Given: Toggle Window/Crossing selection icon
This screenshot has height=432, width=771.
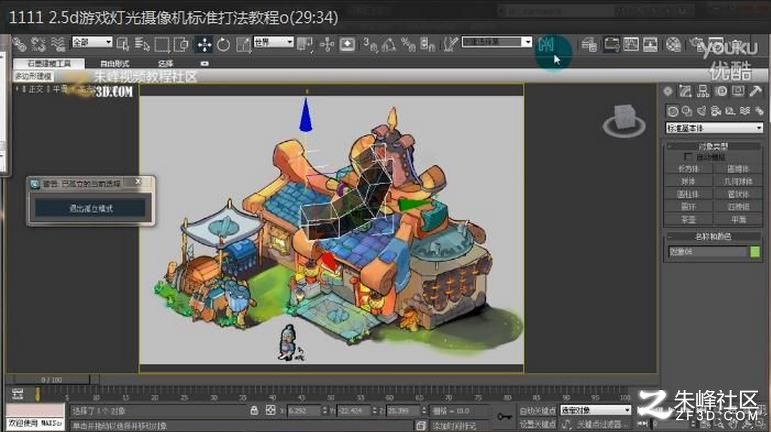Looking at the screenshot, I should point(181,45).
